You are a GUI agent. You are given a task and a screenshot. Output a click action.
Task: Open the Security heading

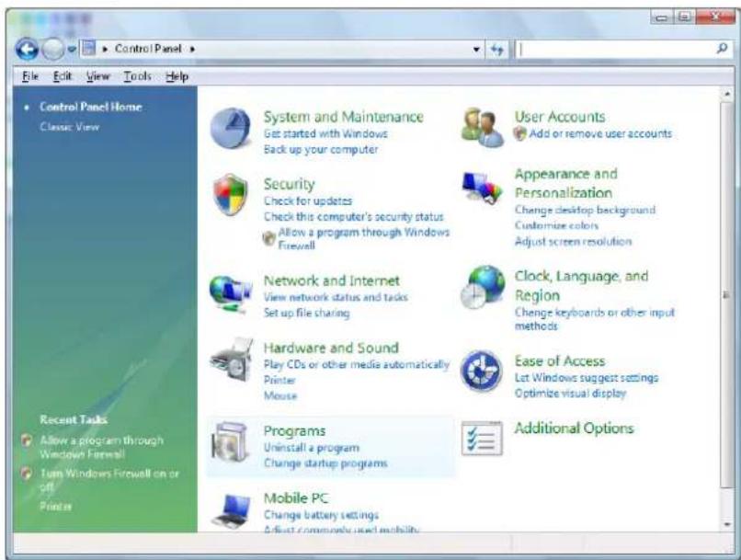(289, 184)
